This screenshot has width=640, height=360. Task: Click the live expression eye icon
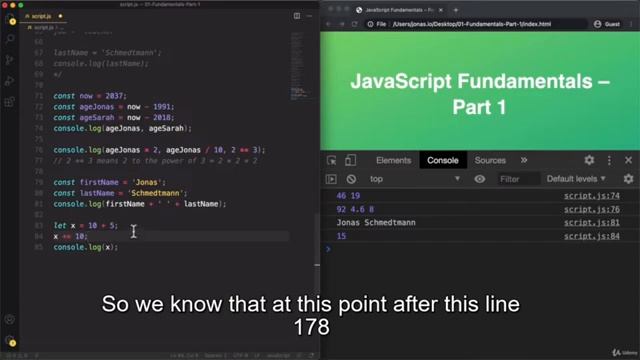coord(480,179)
